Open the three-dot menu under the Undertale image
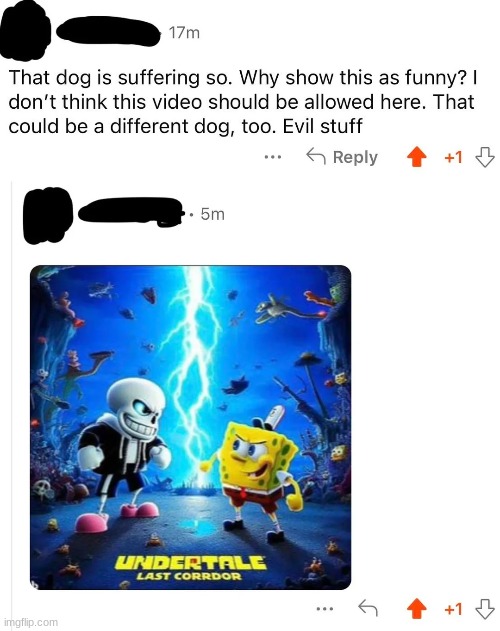The width and height of the screenshot is (500, 631). tap(324, 609)
